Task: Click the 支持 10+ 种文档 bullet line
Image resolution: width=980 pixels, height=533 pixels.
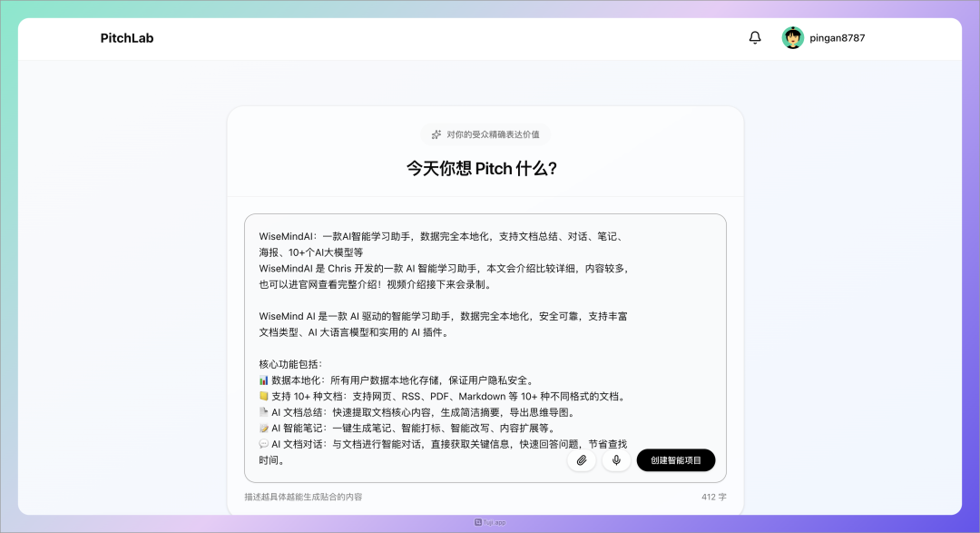Action: (x=443, y=396)
